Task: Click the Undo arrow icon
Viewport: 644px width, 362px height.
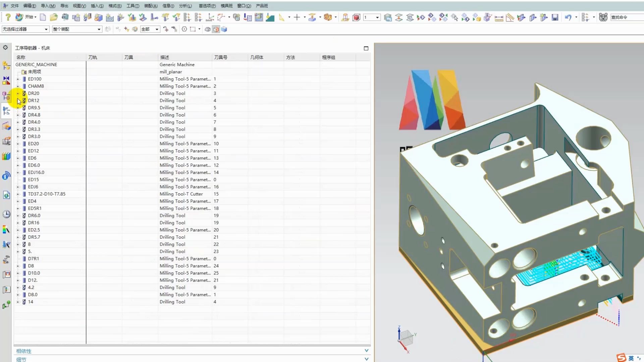Action: 568,17
